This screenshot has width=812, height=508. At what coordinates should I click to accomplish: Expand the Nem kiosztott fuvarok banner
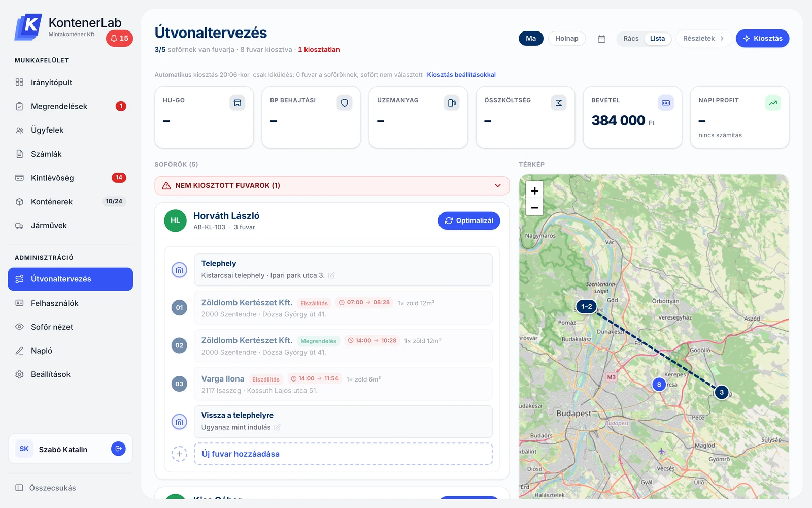tap(332, 186)
